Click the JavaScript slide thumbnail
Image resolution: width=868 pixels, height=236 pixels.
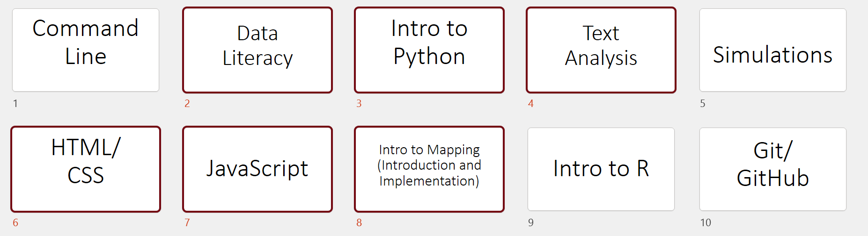257,169
